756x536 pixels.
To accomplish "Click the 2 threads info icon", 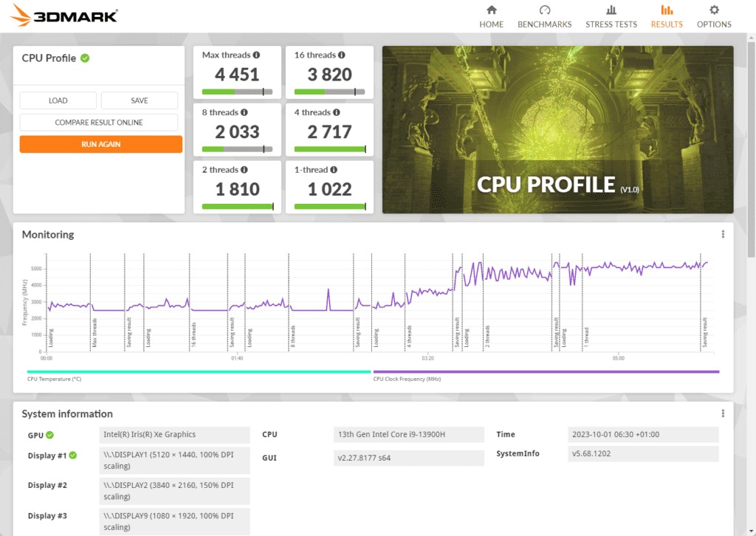I will pyautogui.click(x=244, y=170).
